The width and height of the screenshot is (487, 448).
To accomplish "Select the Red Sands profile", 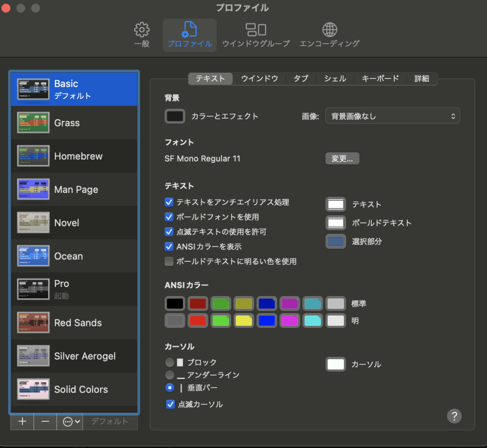I will (74, 323).
